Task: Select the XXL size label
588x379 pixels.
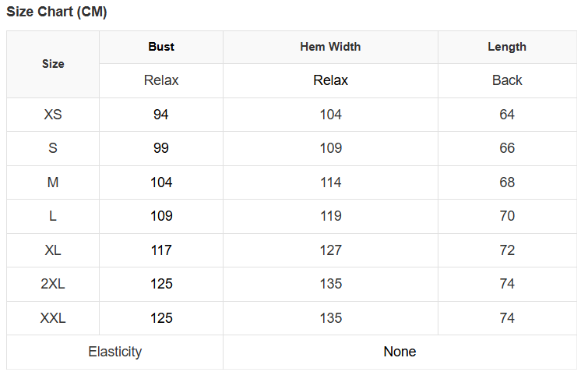Action: pos(53,318)
